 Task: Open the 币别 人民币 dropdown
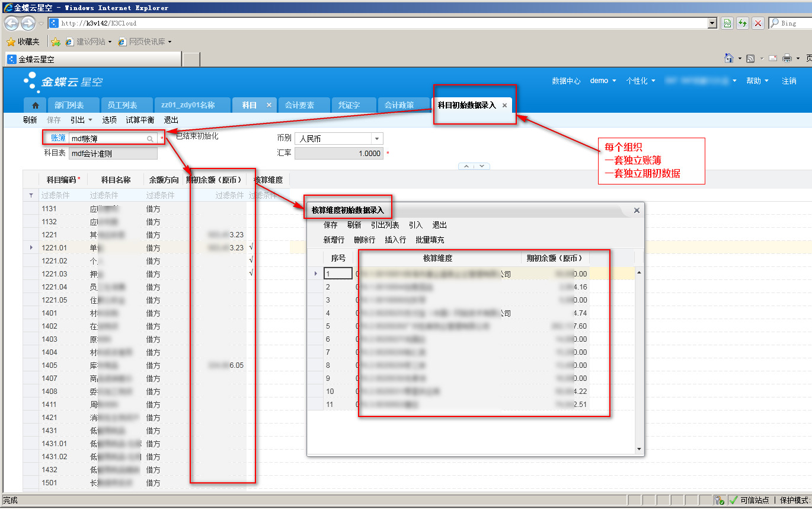[376, 139]
